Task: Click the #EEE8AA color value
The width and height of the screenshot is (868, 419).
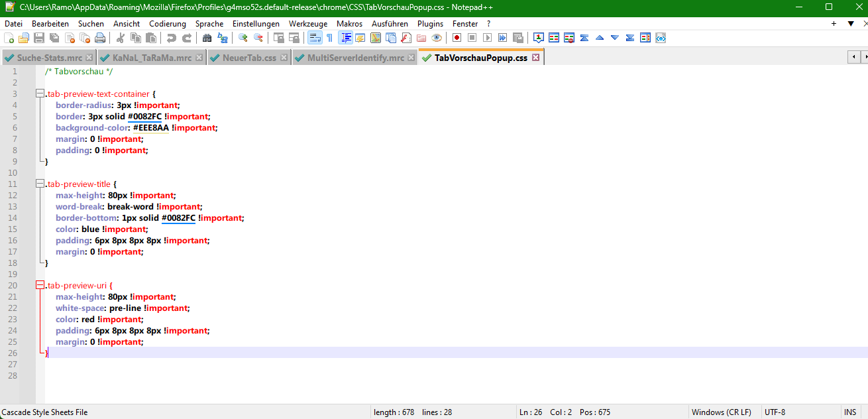Action: 150,128
